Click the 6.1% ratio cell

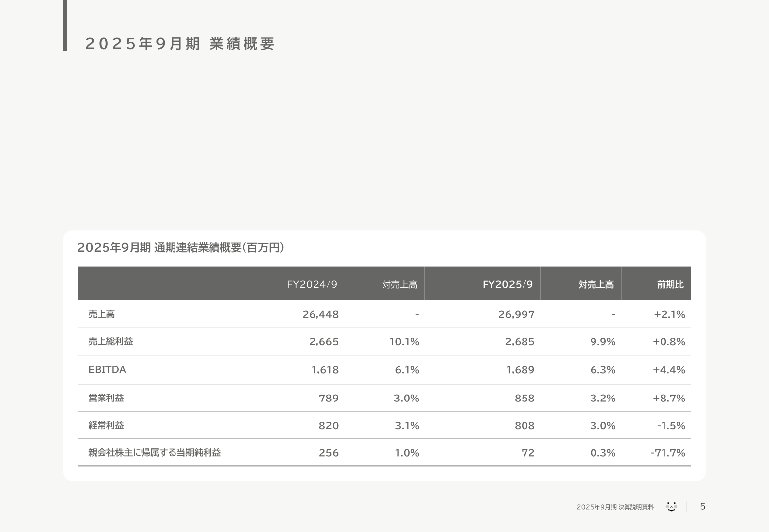(x=407, y=370)
